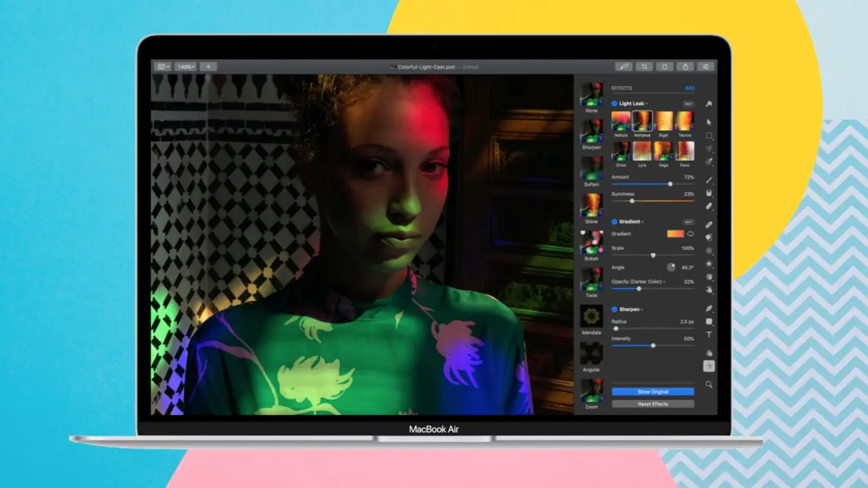Open the view layout dropdown in toolbar

[x=163, y=66]
